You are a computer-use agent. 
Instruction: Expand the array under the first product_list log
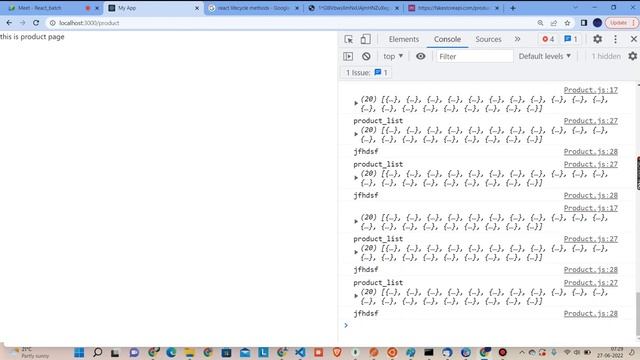pyautogui.click(x=356, y=134)
